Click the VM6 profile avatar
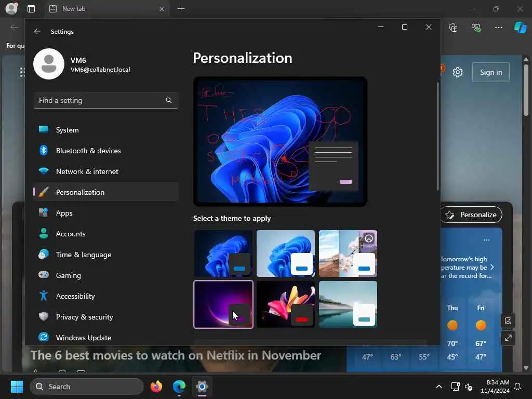The width and height of the screenshot is (532, 399). [49, 64]
